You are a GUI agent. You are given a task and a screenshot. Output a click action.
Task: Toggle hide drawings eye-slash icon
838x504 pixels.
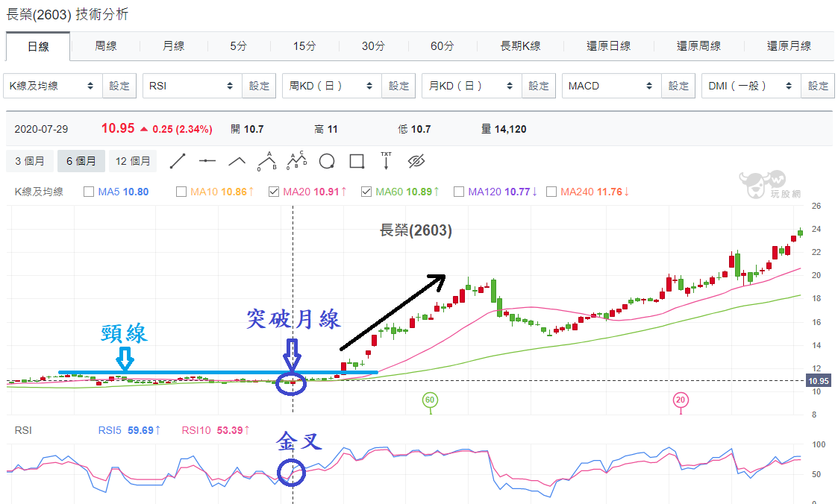click(416, 161)
